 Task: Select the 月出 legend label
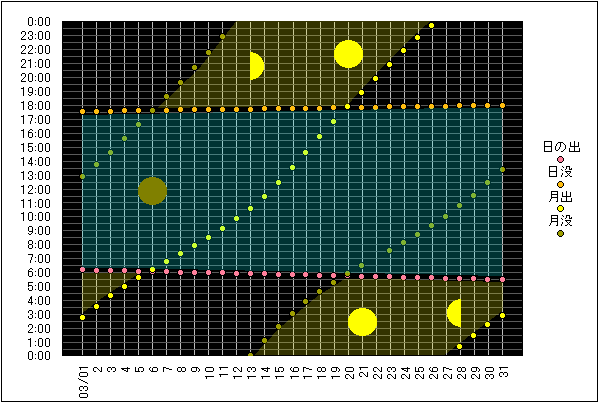(x=560, y=196)
